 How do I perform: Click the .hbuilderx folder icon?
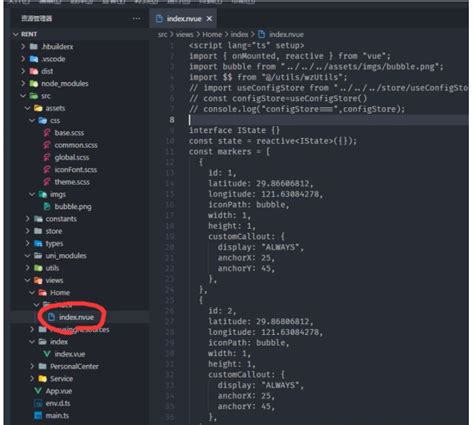(x=34, y=47)
